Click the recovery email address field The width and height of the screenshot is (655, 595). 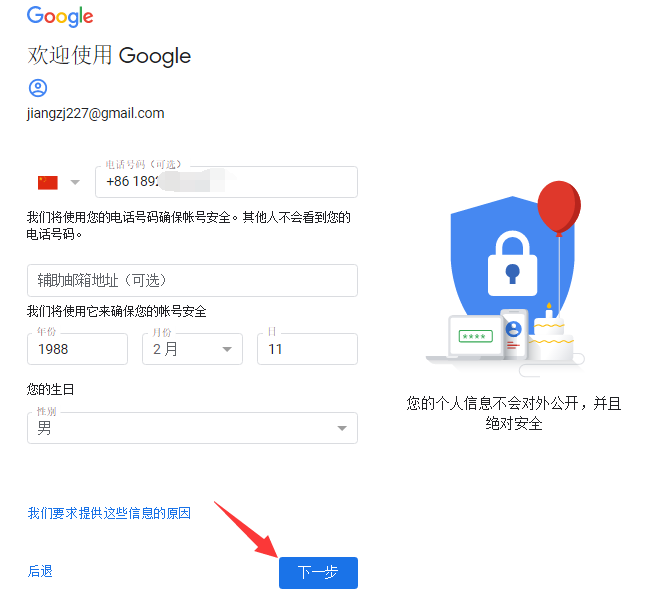coord(192,280)
